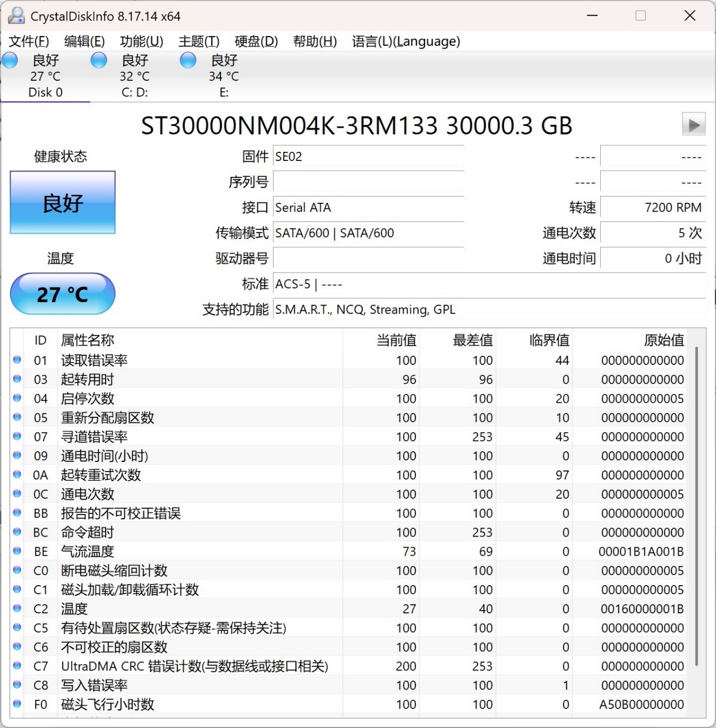Click threshold value 97 in 起转重试次数 row
Viewport: 716px width, 728px height.
[x=562, y=475]
